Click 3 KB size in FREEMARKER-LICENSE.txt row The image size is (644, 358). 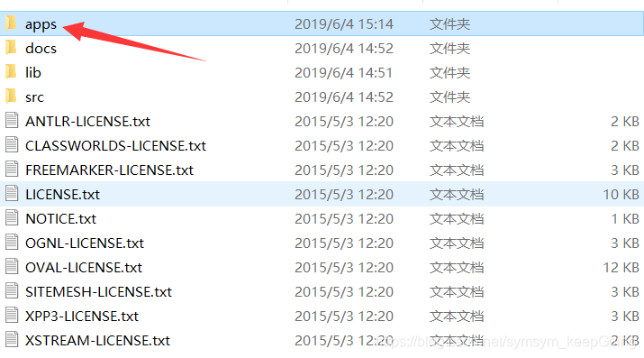click(625, 170)
